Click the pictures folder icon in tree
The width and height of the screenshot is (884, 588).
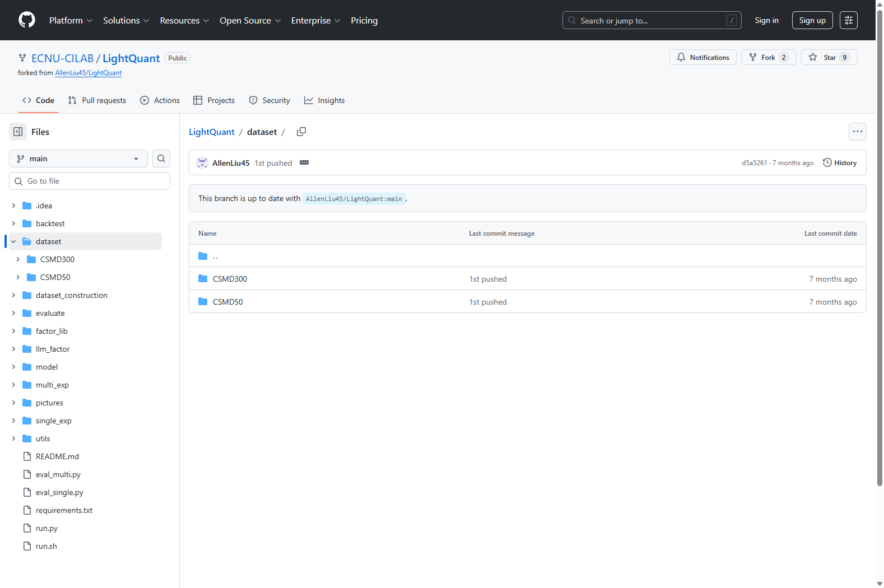pyautogui.click(x=27, y=403)
